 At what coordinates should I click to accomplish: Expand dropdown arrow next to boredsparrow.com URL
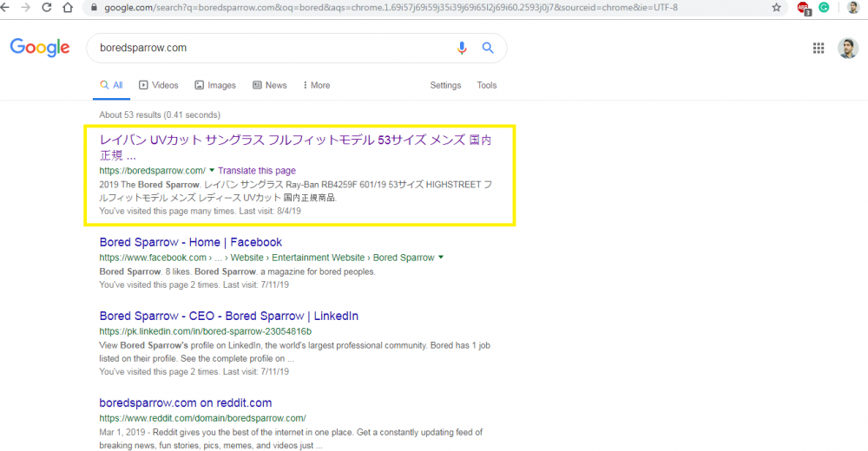click(212, 171)
